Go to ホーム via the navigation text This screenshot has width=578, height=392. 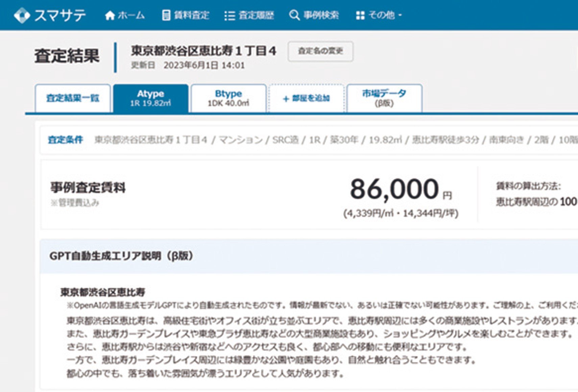(x=131, y=15)
